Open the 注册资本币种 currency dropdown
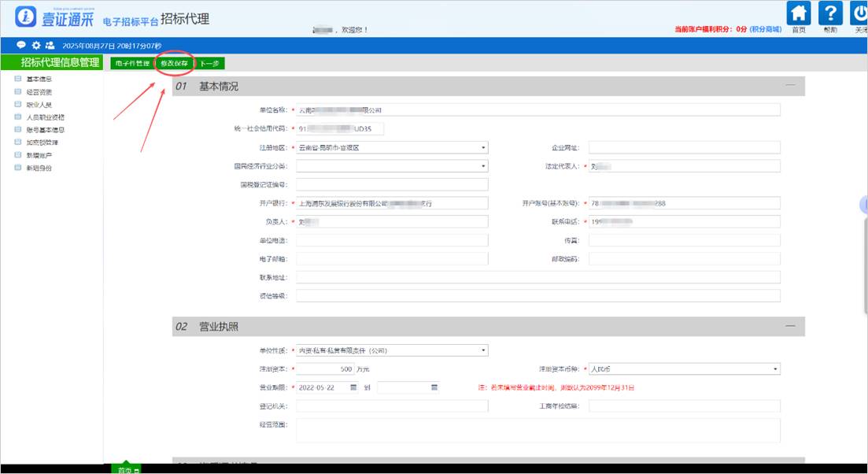Viewport: 868px width, 474px height. [x=776, y=368]
